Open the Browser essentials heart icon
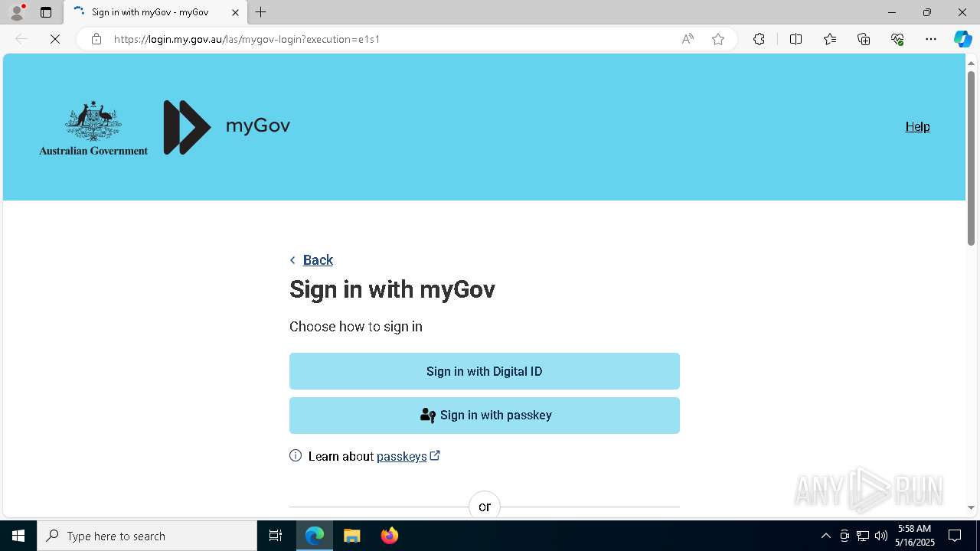This screenshot has width=980, height=551. click(x=897, y=39)
